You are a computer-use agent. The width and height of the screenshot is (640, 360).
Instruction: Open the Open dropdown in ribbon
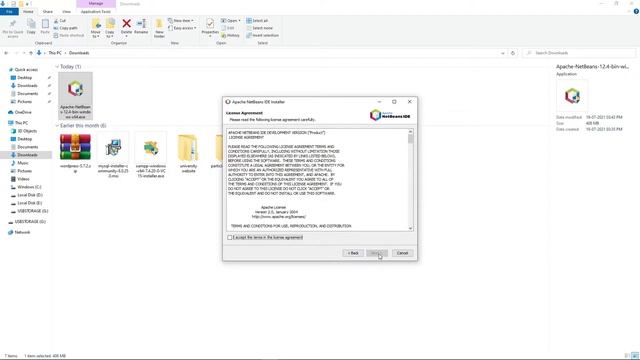[230, 20]
